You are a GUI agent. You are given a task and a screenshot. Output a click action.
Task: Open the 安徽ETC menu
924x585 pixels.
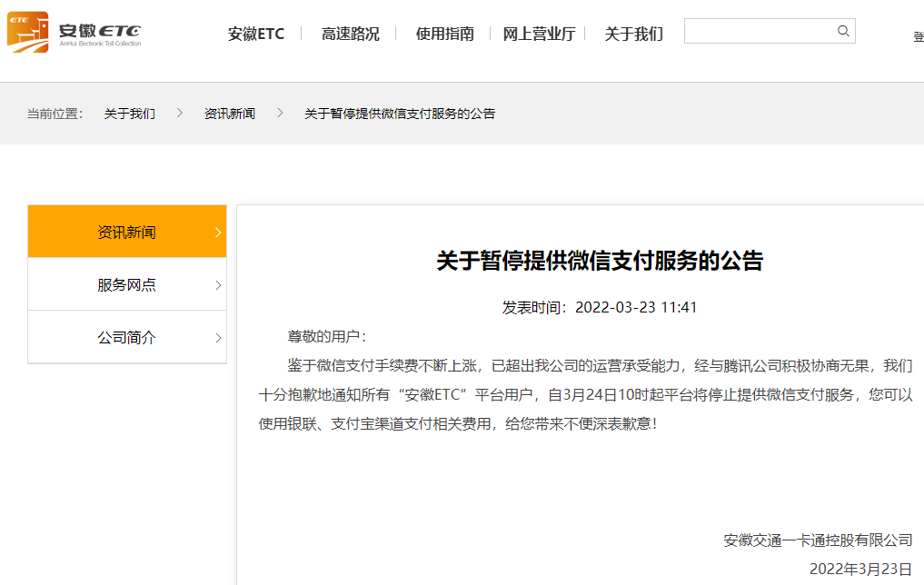[x=255, y=35]
